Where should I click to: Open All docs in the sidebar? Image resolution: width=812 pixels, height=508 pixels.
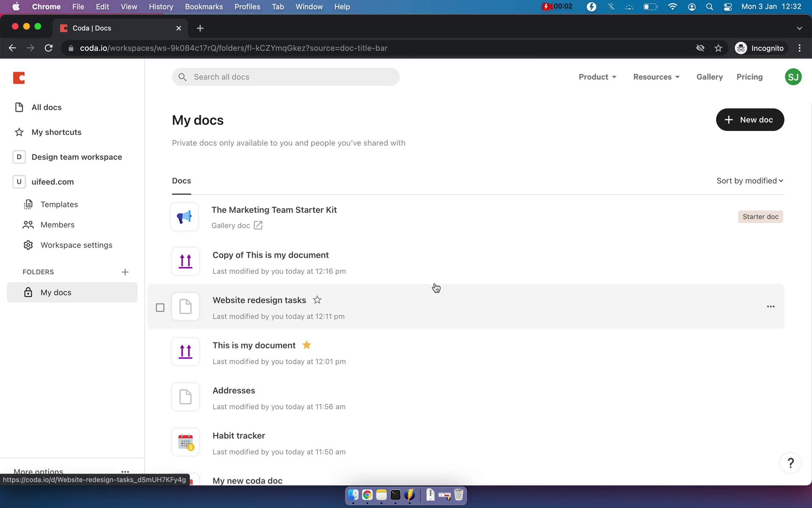click(x=38, y=108)
